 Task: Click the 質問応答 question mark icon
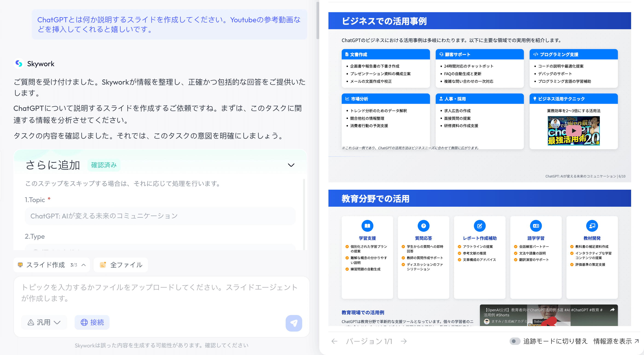423,226
